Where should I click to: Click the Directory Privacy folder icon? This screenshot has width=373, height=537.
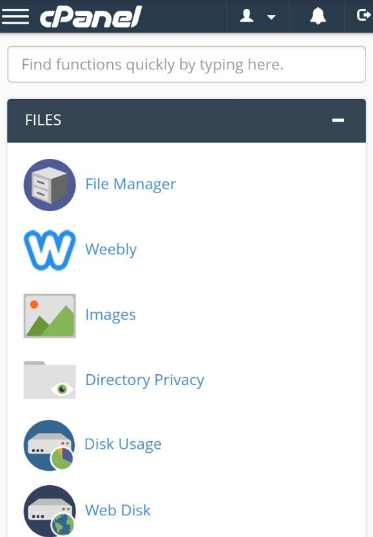click(50, 380)
